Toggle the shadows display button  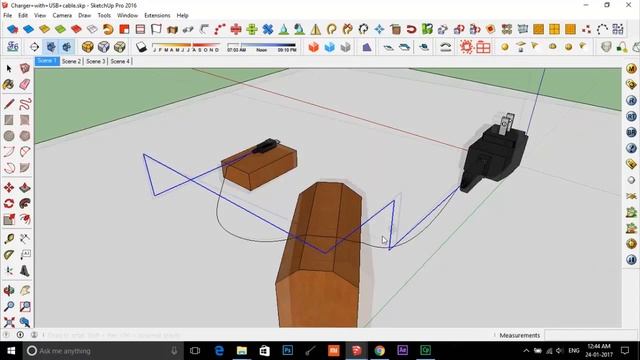(x=141, y=47)
